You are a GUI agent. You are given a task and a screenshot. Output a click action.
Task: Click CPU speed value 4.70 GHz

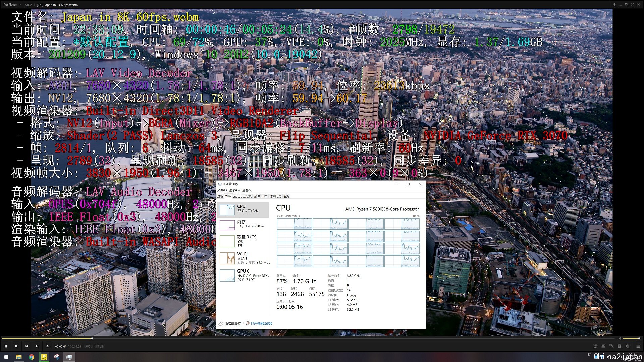coord(304,281)
